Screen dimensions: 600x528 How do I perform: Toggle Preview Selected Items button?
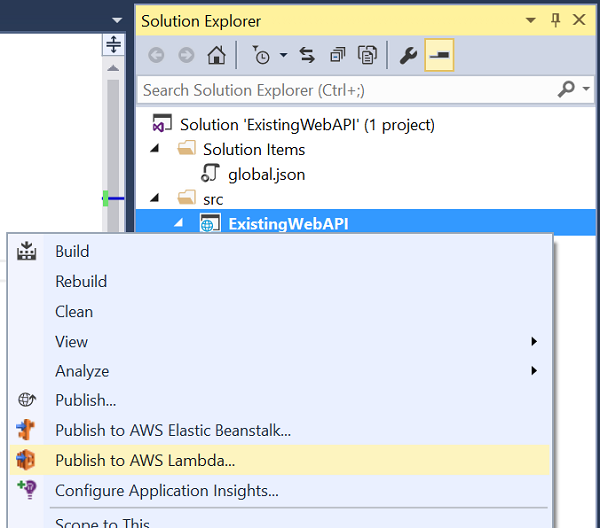click(x=439, y=55)
